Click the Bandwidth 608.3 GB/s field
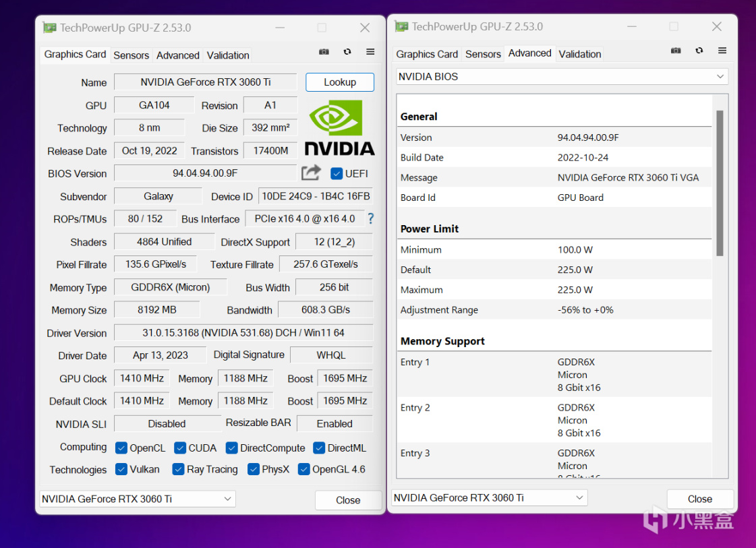Image resolution: width=756 pixels, height=548 pixels. coord(326,310)
